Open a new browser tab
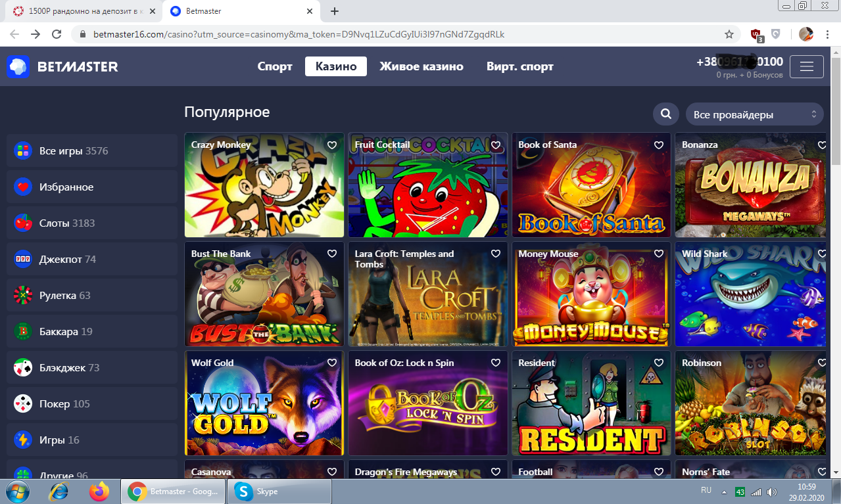841x504 pixels. [334, 11]
